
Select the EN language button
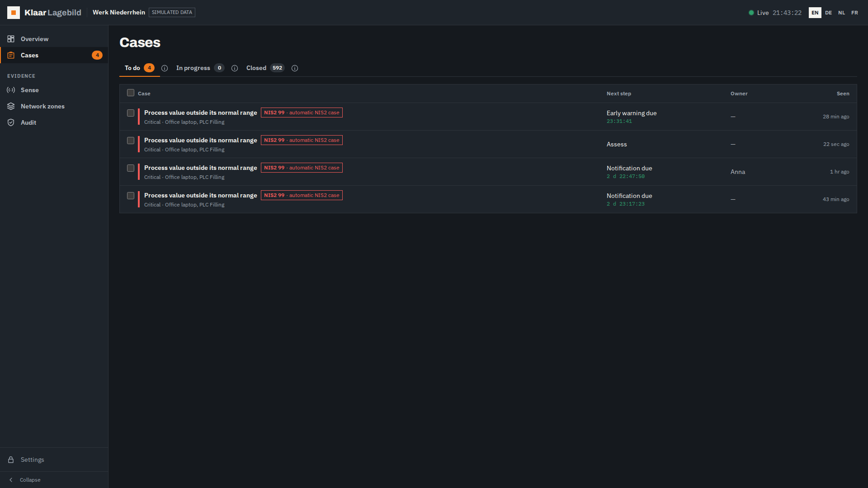(x=815, y=13)
